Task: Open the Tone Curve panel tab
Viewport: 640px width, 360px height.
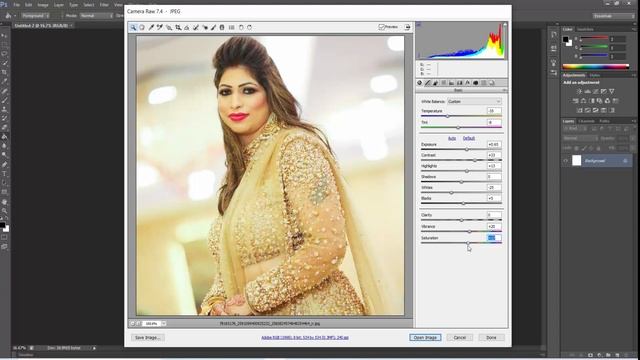Action: pyautogui.click(x=427, y=83)
